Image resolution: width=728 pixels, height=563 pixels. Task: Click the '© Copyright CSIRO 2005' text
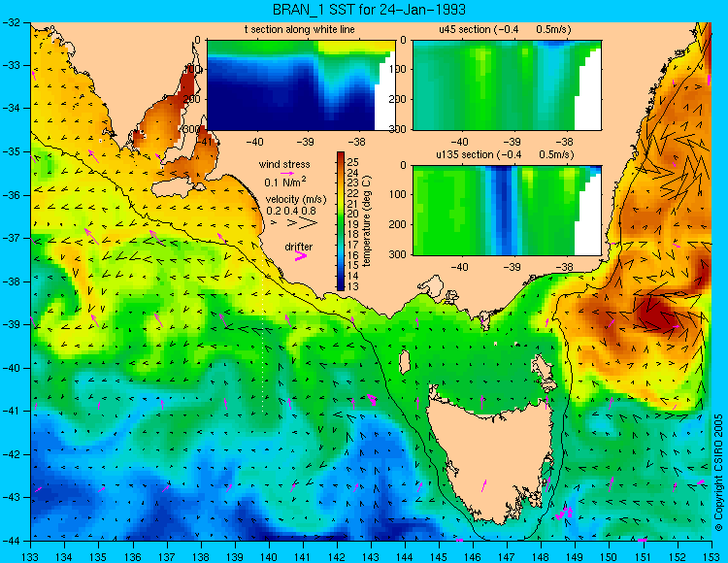[x=718, y=473]
